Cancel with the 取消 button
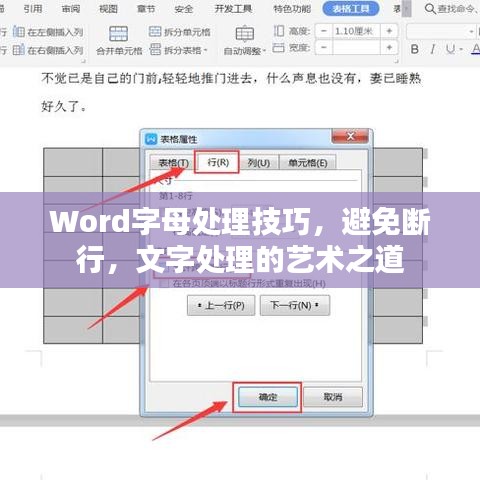Image resolution: width=480 pixels, height=480 pixels. [333, 397]
